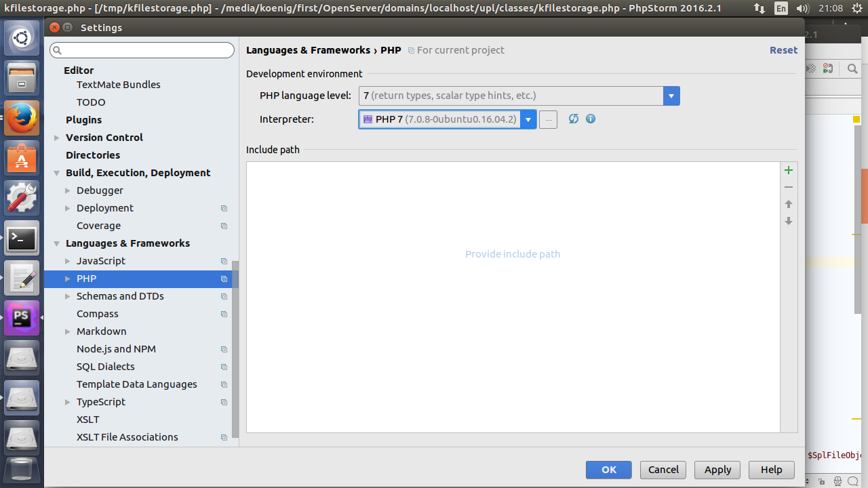The width and height of the screenshot is (868, 488).
Task: Click the Languages & Frameworks breadcrumb
Action: click(308, 50)
